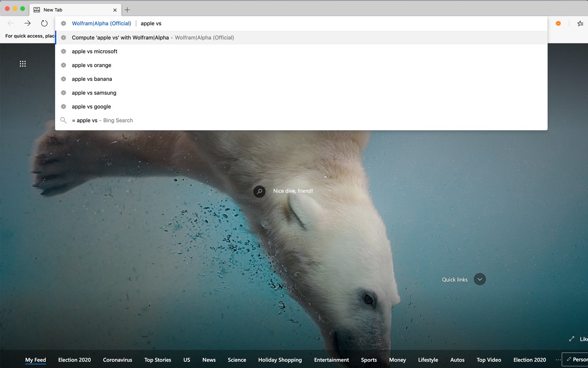The image size is (588, 368).
Task: Open the Top Stories feed tab
Action: pos(158,360)
